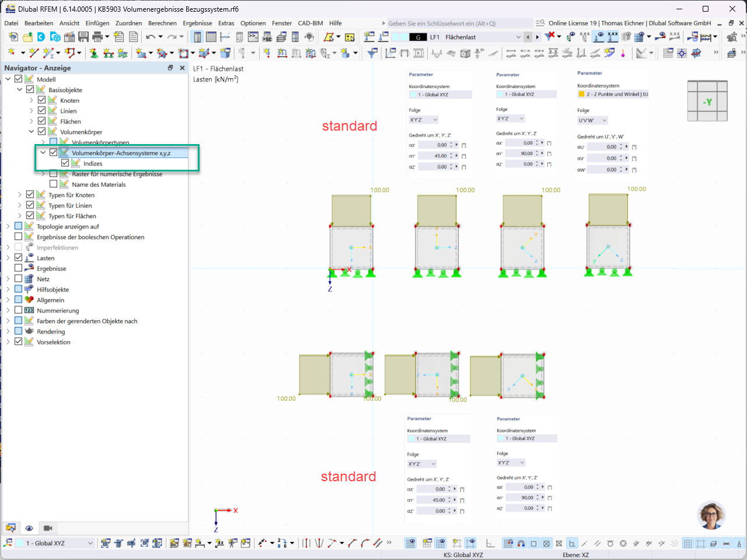The height and width of the screenshot is (560, 747).
Task: Open the Berechnen menu
Action: pos(162,23)
